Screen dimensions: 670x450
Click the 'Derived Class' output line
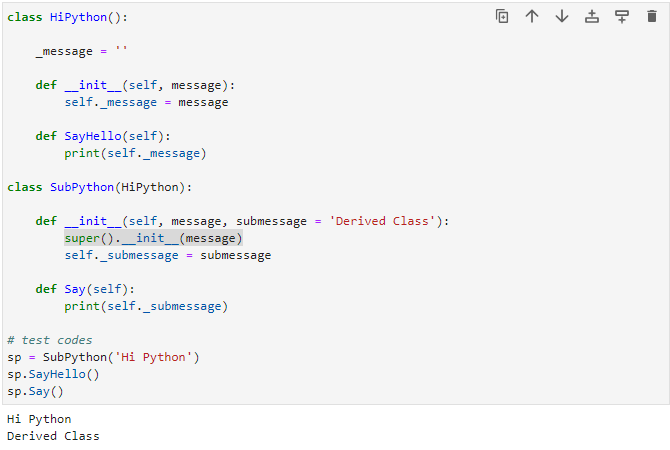(x=53, y=436)
